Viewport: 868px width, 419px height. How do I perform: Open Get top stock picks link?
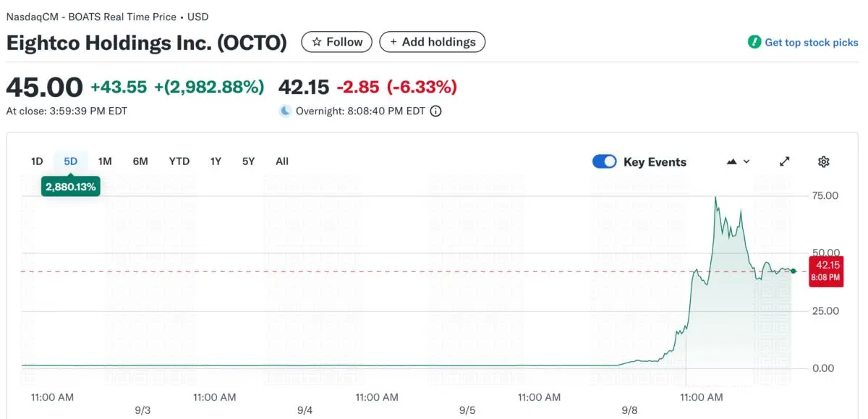pyautogui.click(x=812, y=42)
